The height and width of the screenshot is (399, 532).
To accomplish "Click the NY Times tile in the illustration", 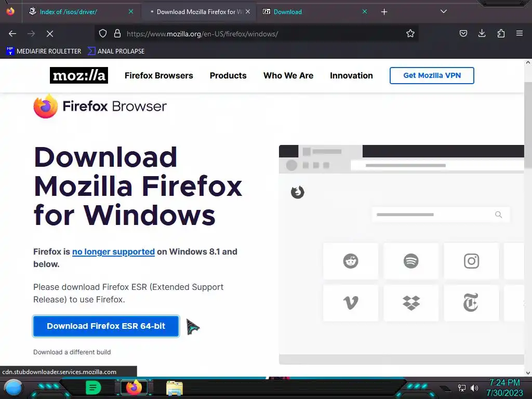I will tap(471, 303).
